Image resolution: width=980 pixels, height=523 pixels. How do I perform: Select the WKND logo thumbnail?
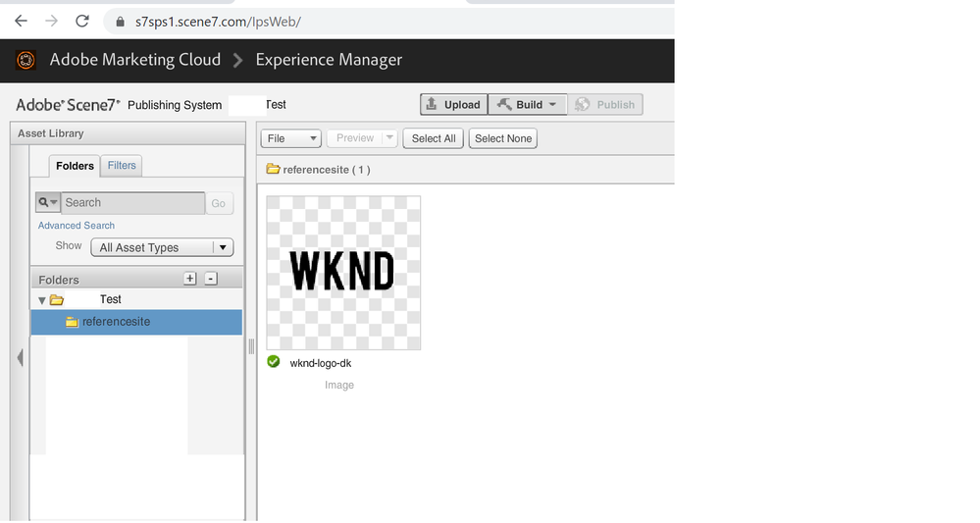point(343,272)
